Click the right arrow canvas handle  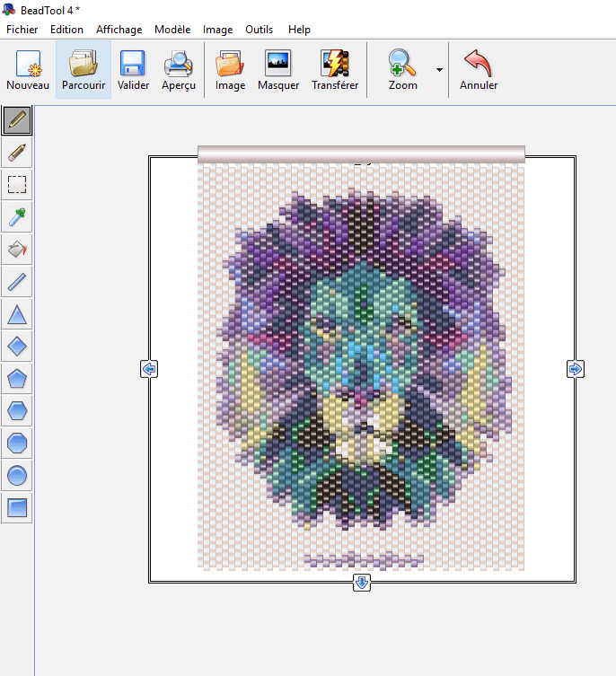coord(576,369)
